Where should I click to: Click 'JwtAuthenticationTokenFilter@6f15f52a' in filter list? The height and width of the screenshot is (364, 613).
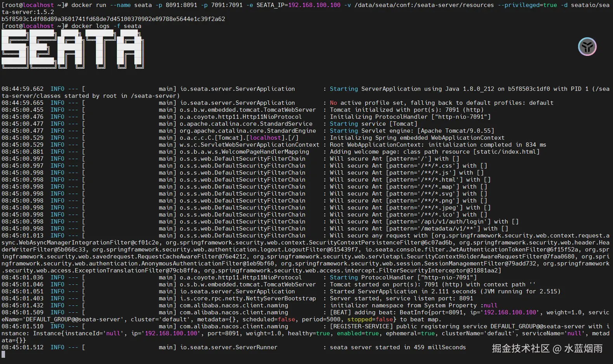tap(516, 250)
